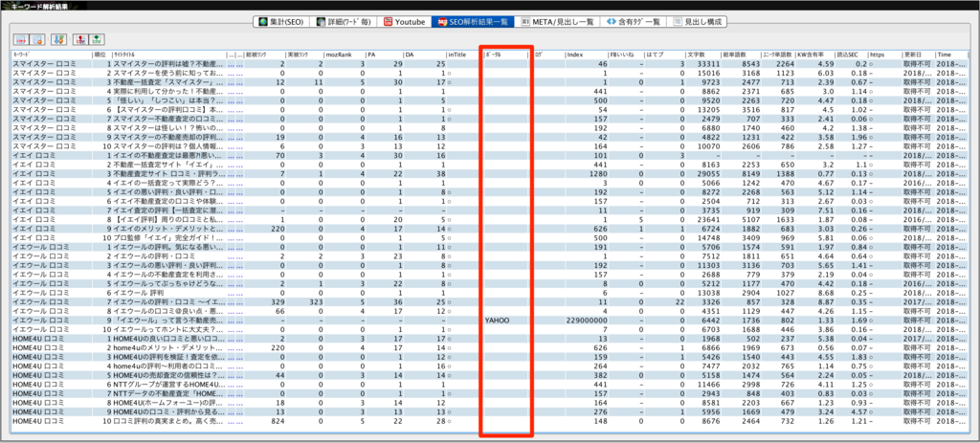Select the 文字数 value 33311
The width and height of the screenshot is (980, 443).
coord(709,64)
